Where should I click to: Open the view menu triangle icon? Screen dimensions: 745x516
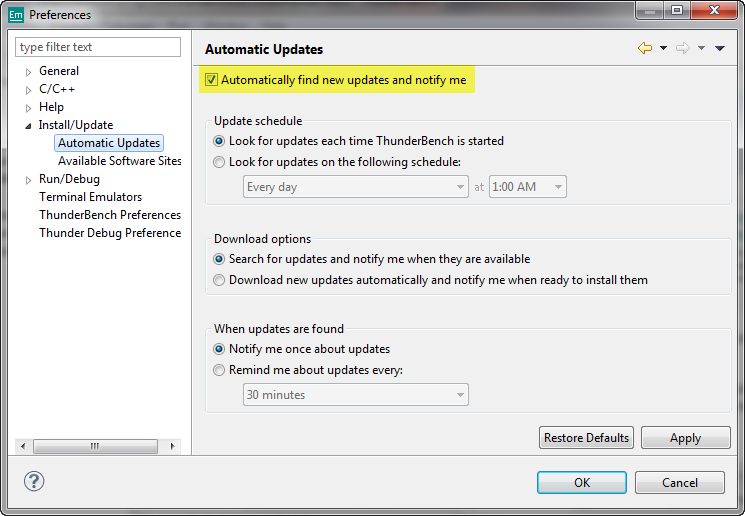click(x=720, y=49)
